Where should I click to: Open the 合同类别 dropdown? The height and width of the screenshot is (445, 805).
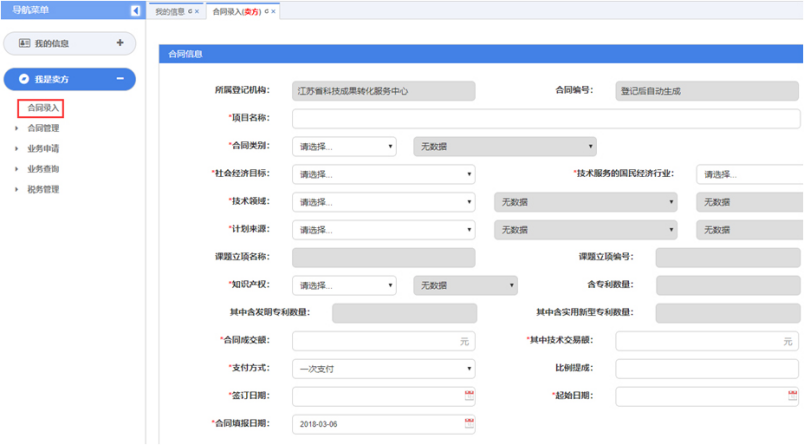click(346, 146)
